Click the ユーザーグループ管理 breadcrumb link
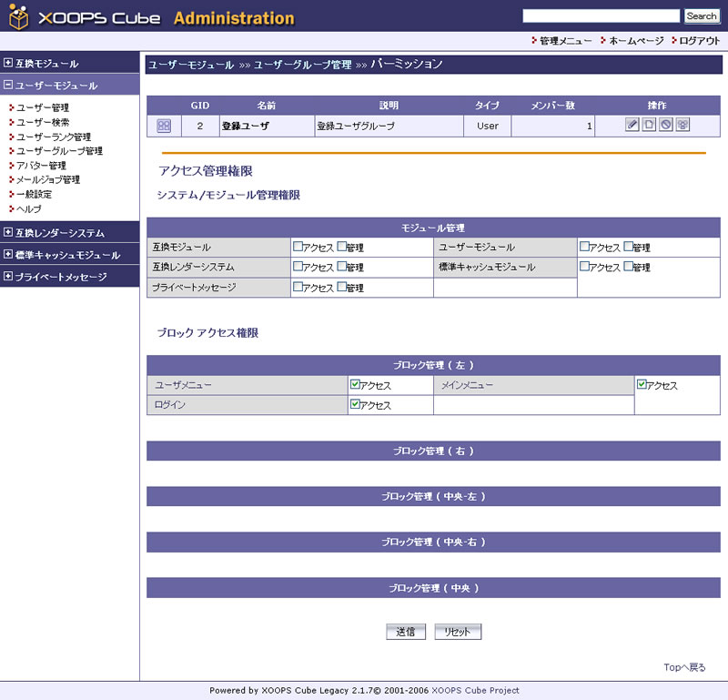 [302, 65]
